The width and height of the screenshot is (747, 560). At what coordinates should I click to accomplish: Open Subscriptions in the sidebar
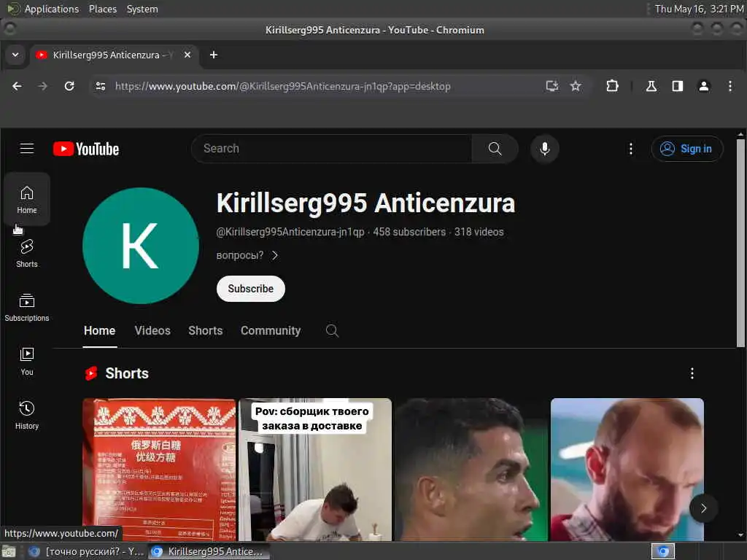click(x=27, y=308)
